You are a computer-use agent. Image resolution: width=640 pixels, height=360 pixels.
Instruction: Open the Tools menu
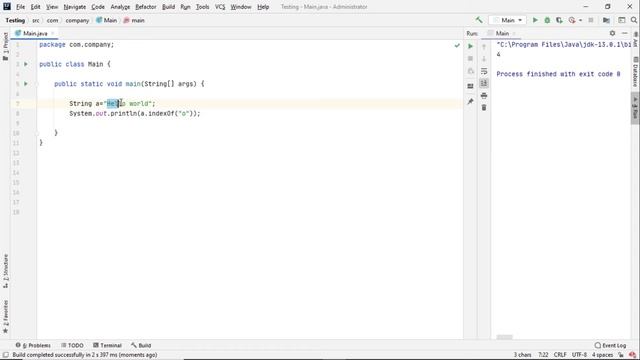click(x=202, y=7)
